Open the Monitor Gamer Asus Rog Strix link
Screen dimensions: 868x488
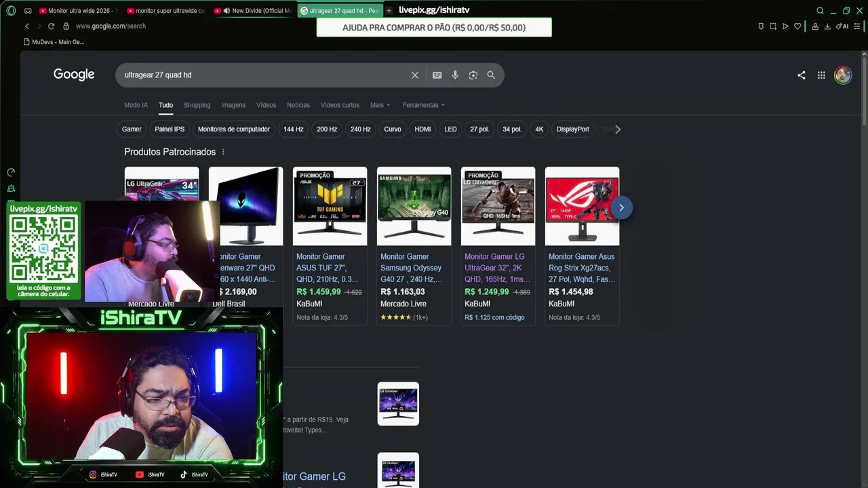pyautogui.click(x=582, y=268)
